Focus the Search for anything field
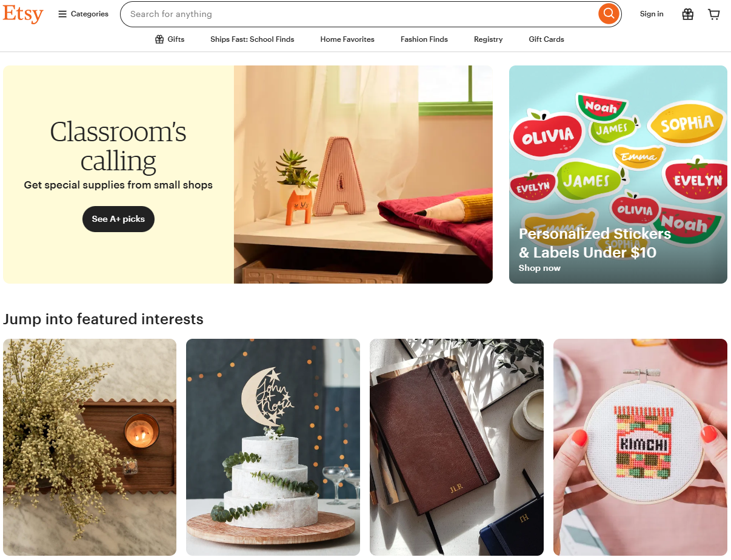Image resolution: width=731 pixels, height=560 pixels. [x=362, y=14]
